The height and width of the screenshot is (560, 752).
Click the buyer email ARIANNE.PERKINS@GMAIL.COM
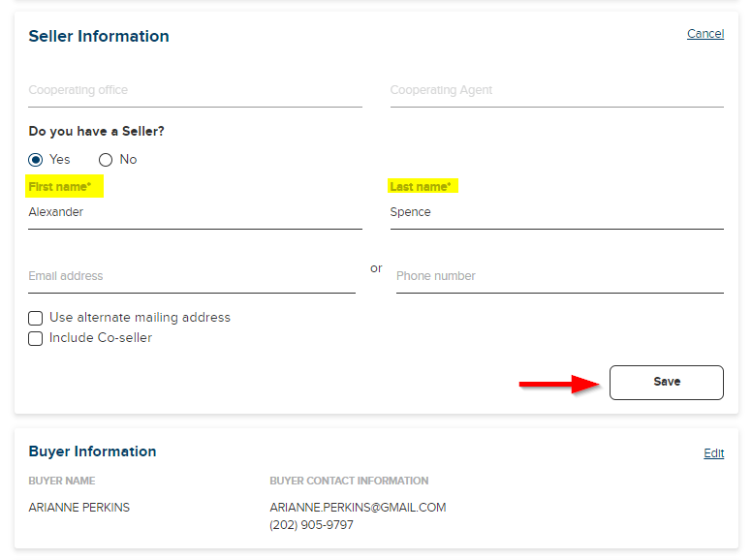tap(358, 508)
